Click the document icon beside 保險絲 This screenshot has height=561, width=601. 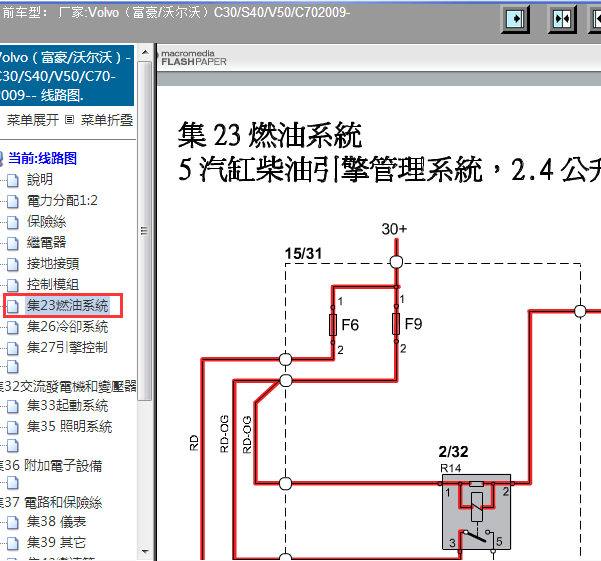tap(13, 222)
